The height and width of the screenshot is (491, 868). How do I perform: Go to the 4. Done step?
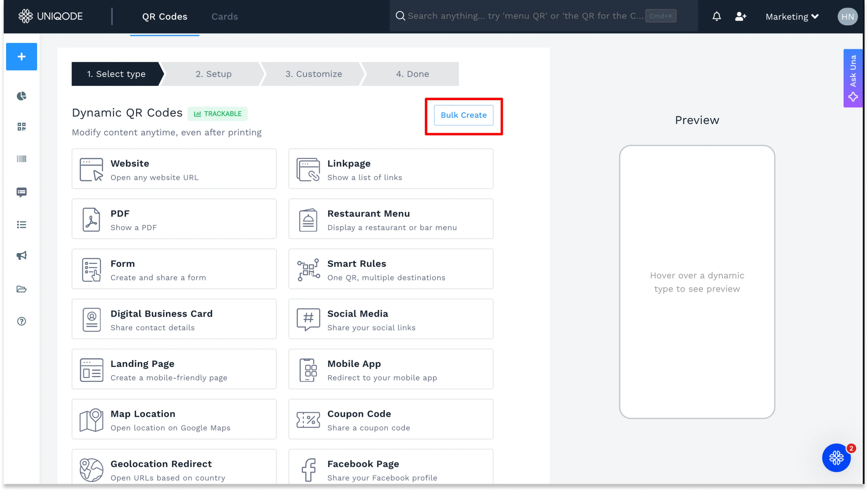412,74
